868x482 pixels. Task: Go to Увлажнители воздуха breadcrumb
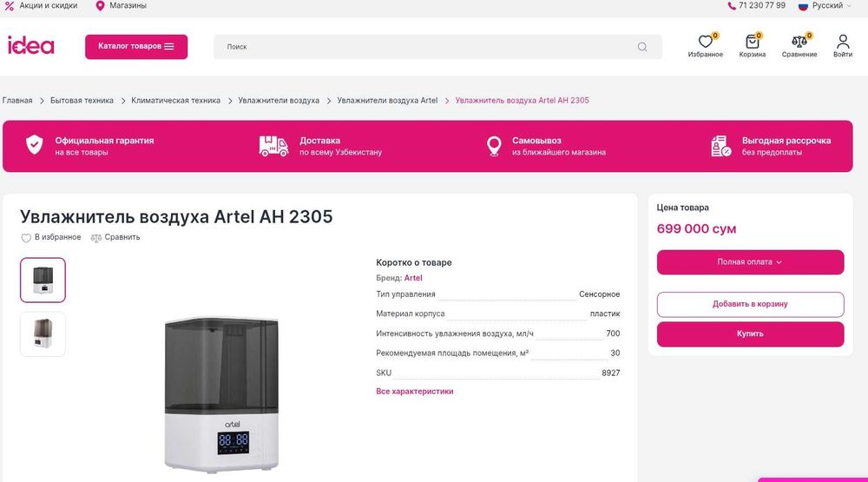coord(279,100)
